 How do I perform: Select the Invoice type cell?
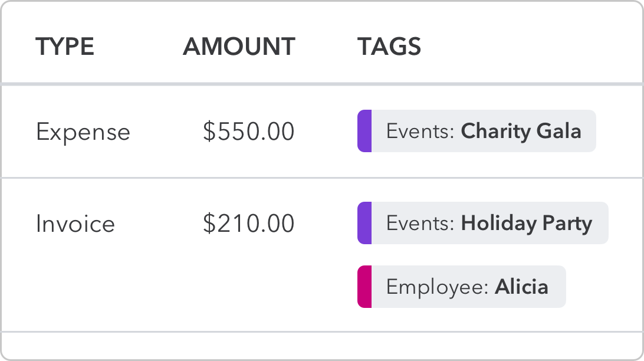click(75, 224)
